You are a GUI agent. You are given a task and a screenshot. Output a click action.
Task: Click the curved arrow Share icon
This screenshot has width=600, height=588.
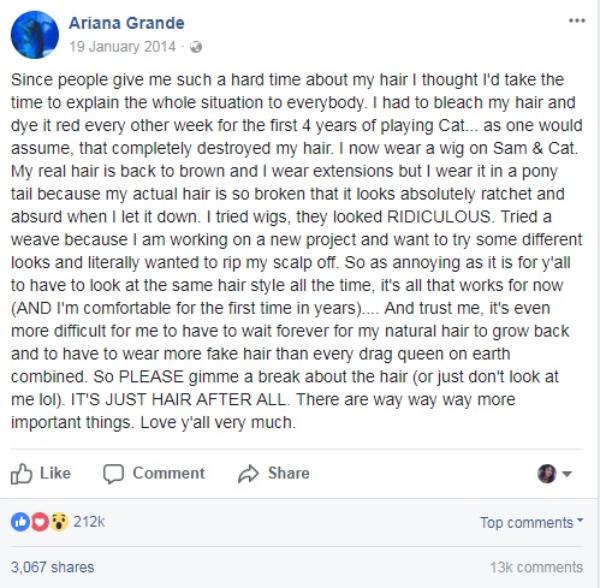[249, 474]
